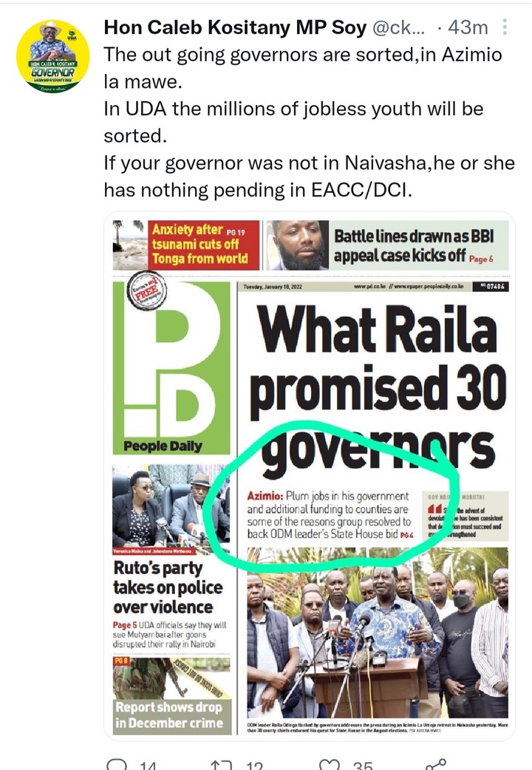
Task: Open Caleb Kositany's profile avatar
Action: click(52, 56)
